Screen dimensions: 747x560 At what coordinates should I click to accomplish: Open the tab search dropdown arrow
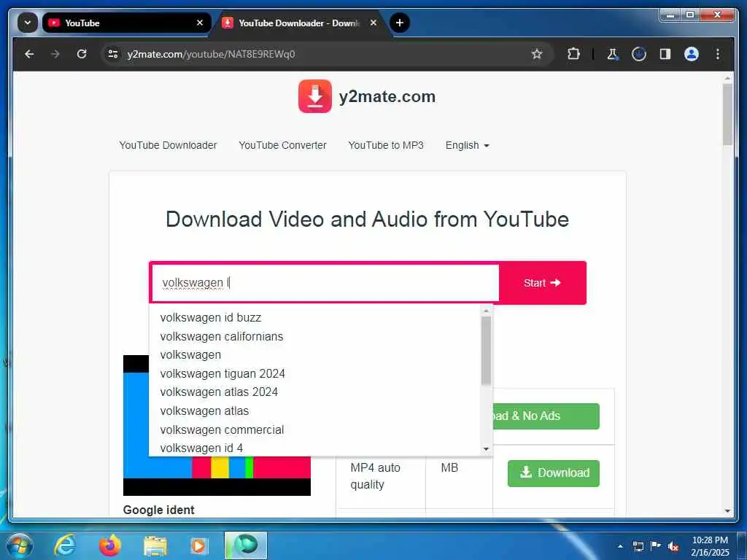click(28, 23)
